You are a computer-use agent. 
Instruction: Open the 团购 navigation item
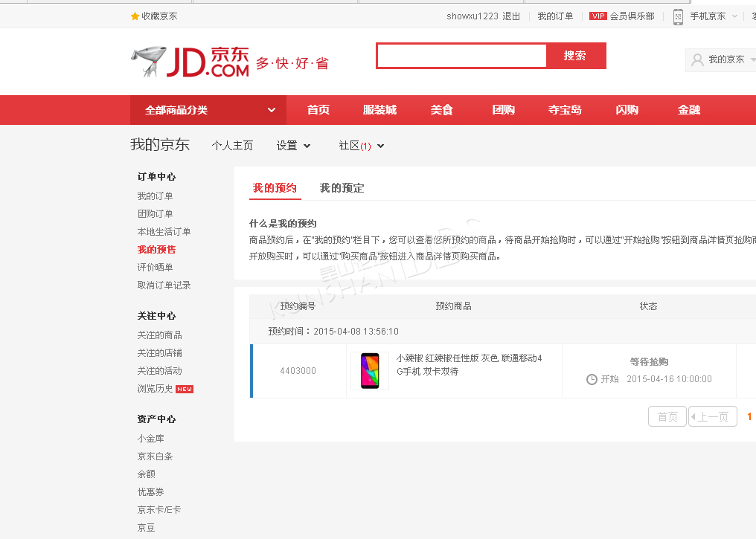coord(503,110)
